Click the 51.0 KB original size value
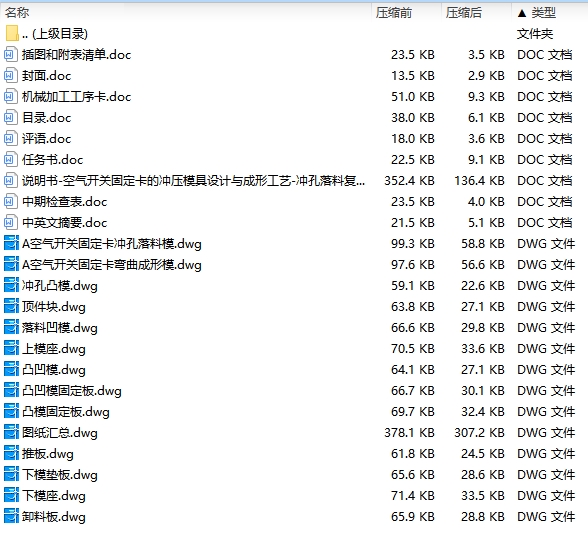Screen dimensions: 588x560 (413, 97)
